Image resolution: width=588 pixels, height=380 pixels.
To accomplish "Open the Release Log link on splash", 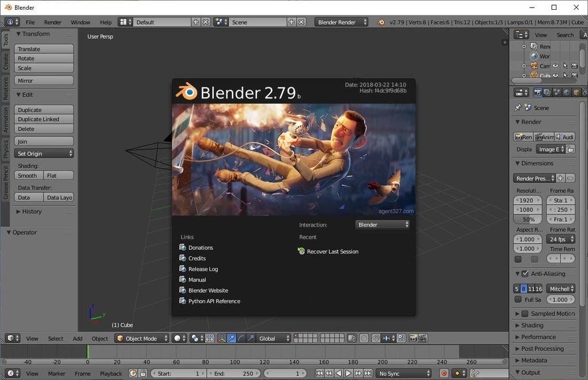I will pyautogui.click(x=199, y=269).
